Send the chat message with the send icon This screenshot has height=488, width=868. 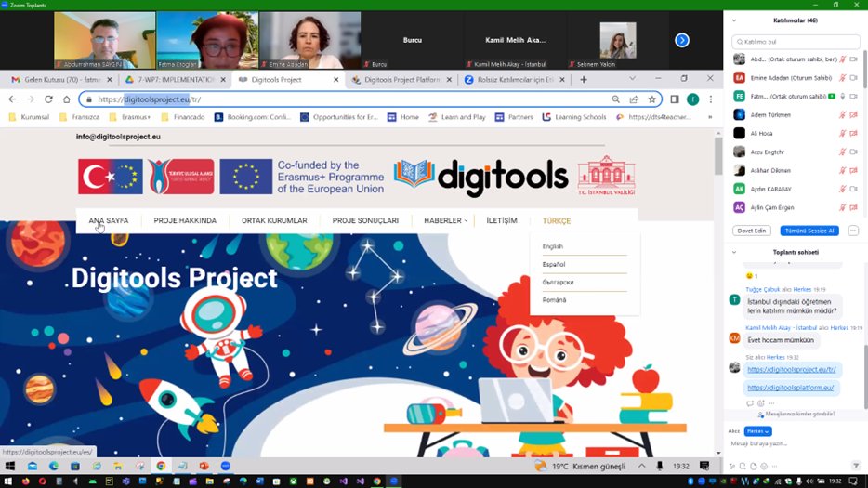tap(856, 466)
